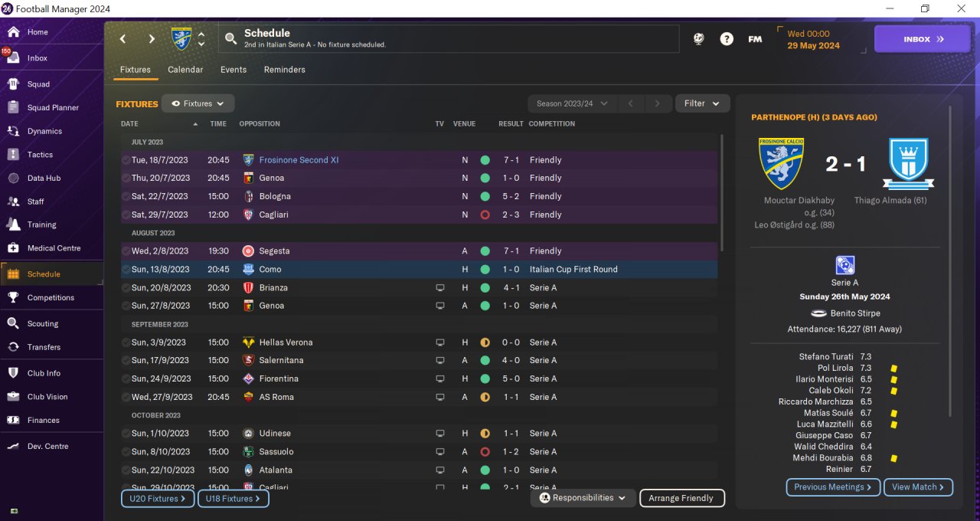
Task: Switch to the Reminders tab
Action: 284,70
